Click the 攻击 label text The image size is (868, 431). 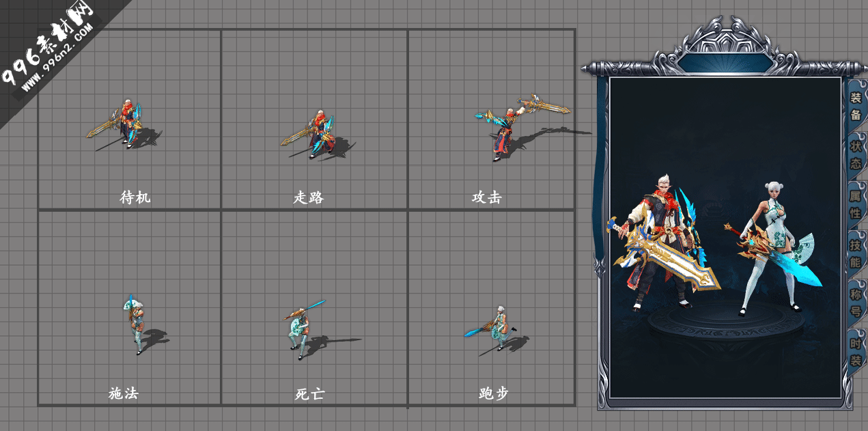pyautogui.click(x=486, y=197)
